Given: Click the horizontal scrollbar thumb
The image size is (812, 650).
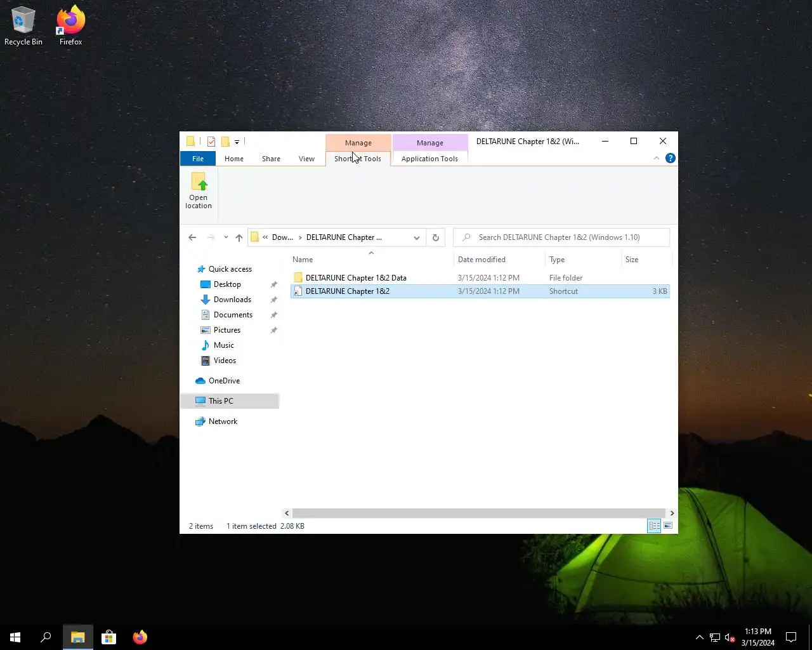Looking at the screenshot, I should [x=478, y=513].
